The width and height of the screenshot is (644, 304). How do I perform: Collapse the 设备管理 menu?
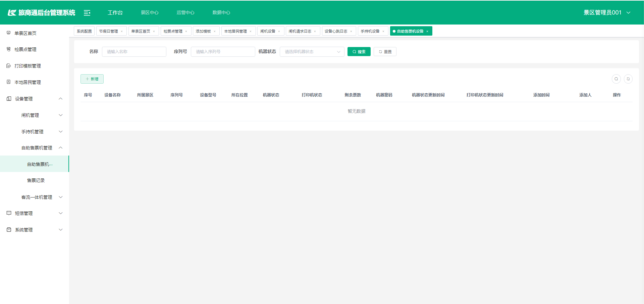(61, 99)
